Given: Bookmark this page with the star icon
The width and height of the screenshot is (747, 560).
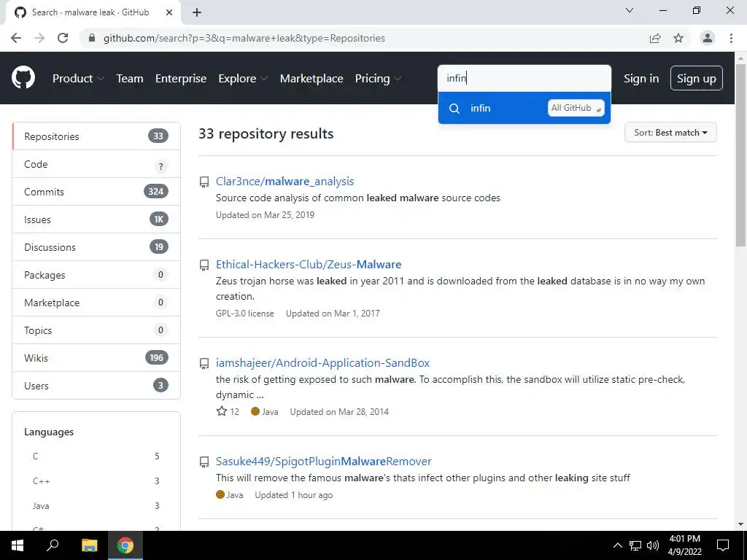Looking at the screenshot, I should click(678, 38).
